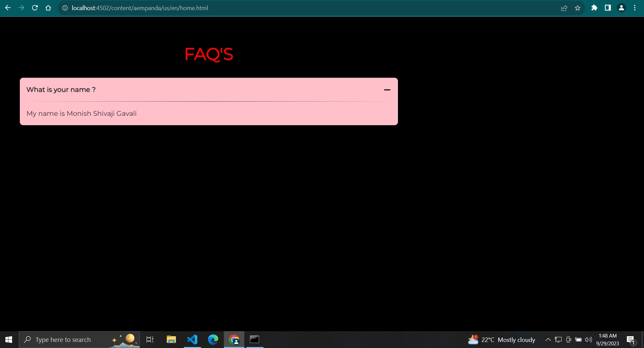Go back using browser back arrow
Viewport: 644px width, 348px height.
(x=8, y=8)
